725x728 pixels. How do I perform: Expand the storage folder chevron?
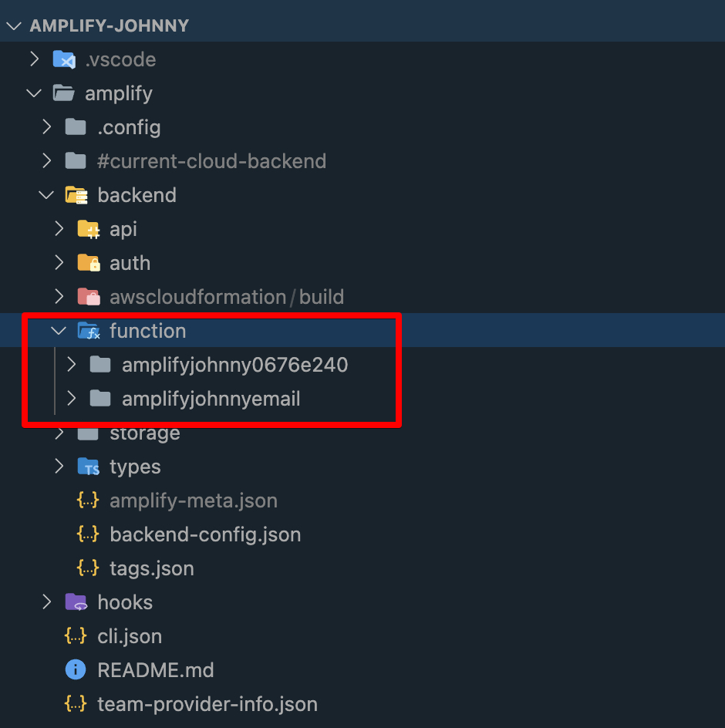point(59,433)
